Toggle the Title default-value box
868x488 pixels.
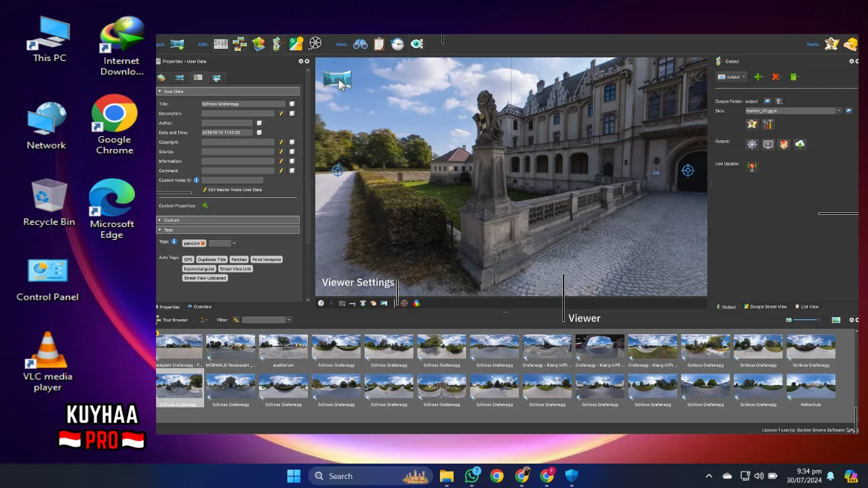[x=292, y=104]
